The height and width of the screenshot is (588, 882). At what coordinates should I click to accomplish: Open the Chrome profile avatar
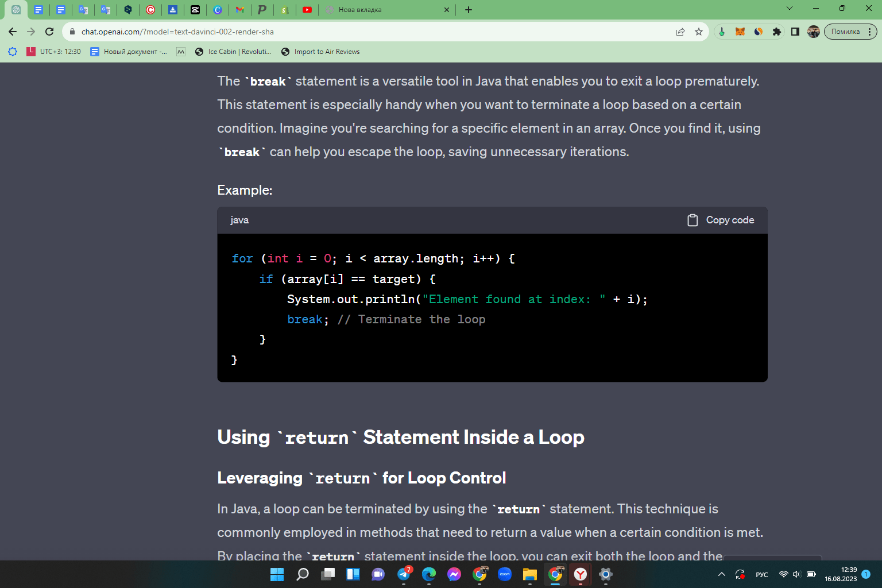point(813,32)
